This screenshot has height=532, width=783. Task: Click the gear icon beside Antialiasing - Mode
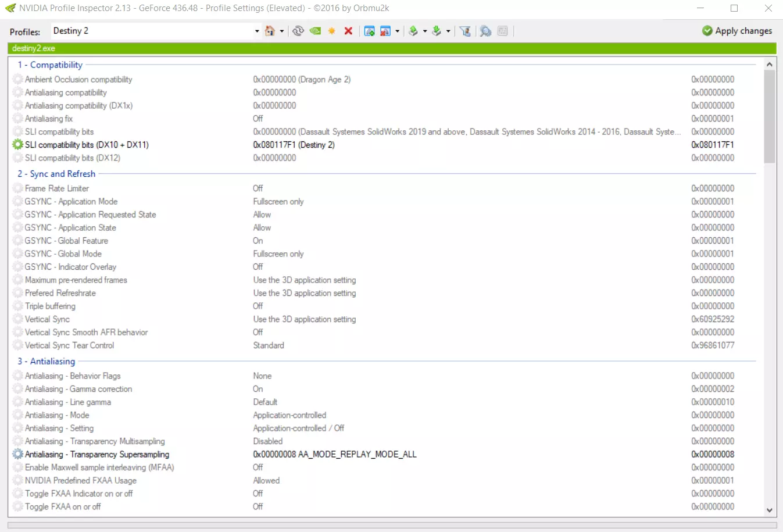click(x=18, y=415)
